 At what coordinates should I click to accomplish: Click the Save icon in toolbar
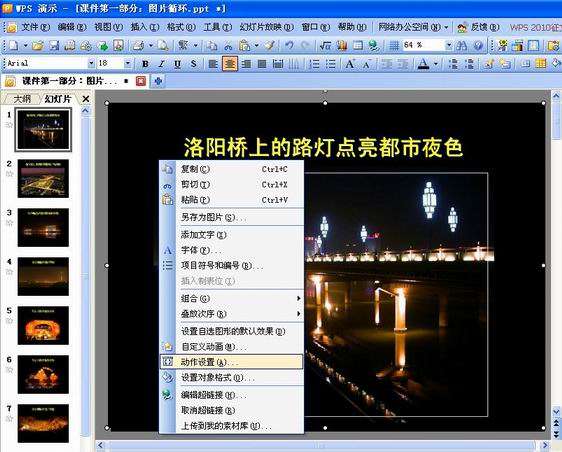click(54, 46)
